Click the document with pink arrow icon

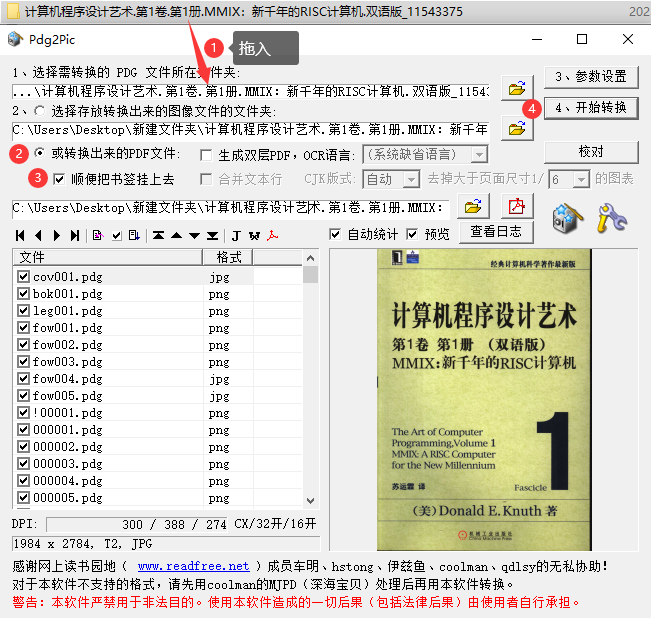click(x=98, y=236)
